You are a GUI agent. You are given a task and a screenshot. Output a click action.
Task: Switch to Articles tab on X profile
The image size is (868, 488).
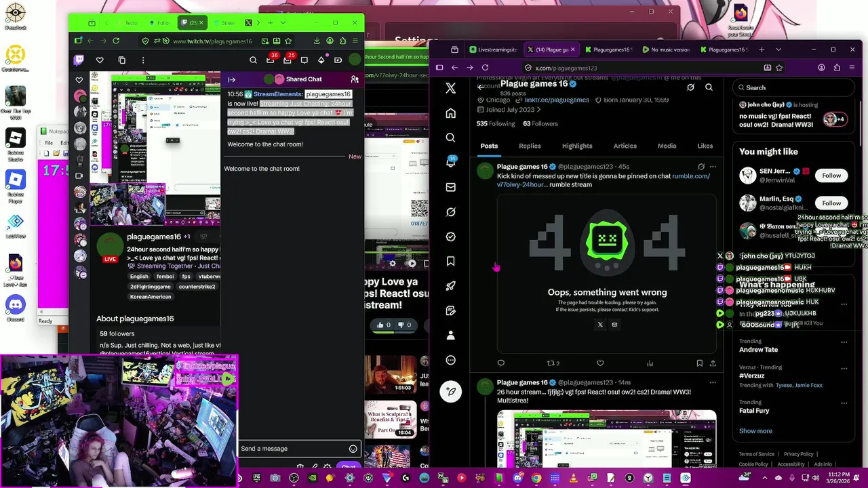[x=625, y=146]
